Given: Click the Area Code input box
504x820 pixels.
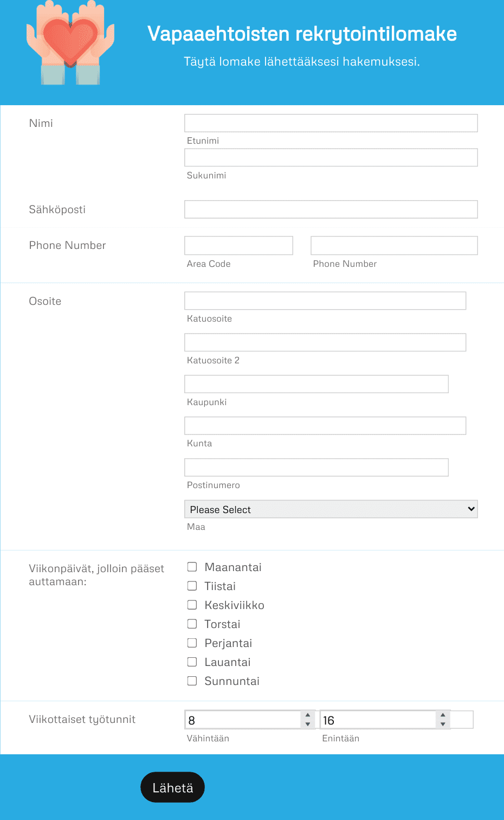Looking at the screenshot, I should (x=238, y=246).
